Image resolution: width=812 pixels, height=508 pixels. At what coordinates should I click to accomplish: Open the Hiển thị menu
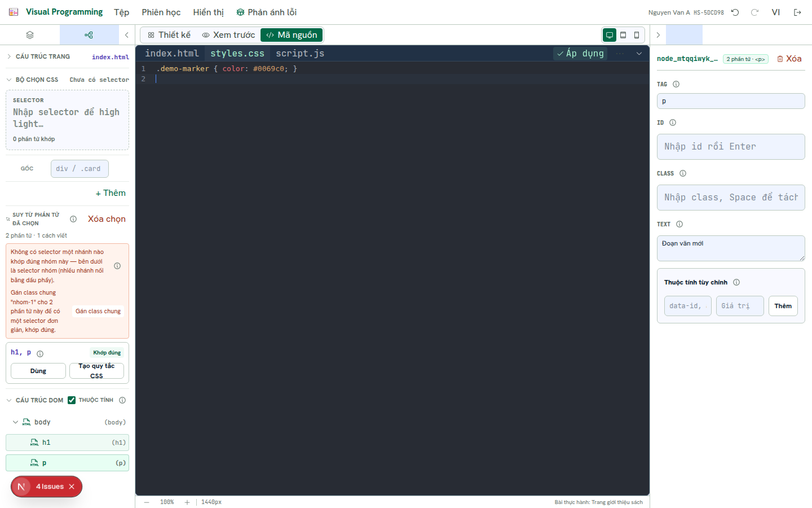[208, 12]
